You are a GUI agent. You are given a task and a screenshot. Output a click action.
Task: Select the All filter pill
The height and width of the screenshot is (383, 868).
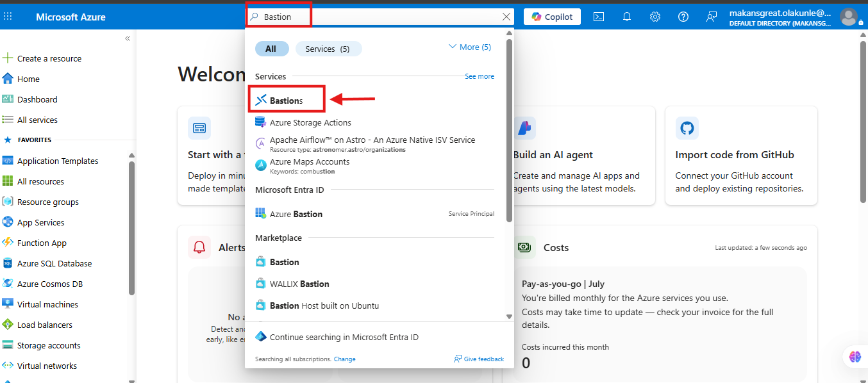pyautogui.click(x=272, y=49)
